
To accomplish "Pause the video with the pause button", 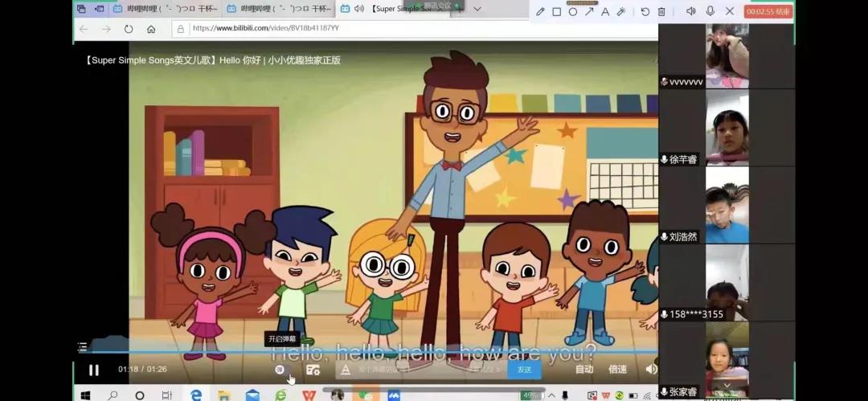I will tap(94, 370).
